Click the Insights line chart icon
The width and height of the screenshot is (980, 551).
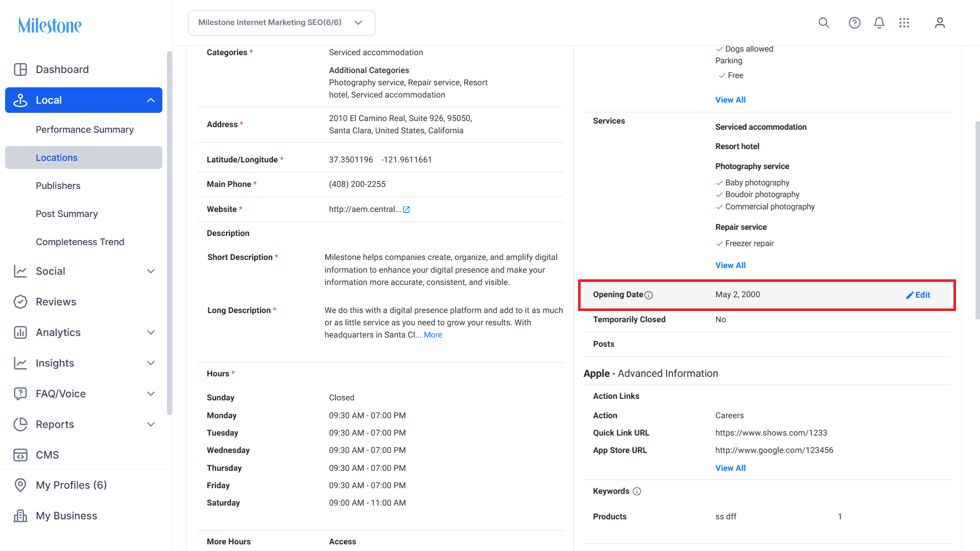click(x=20, y=363)
